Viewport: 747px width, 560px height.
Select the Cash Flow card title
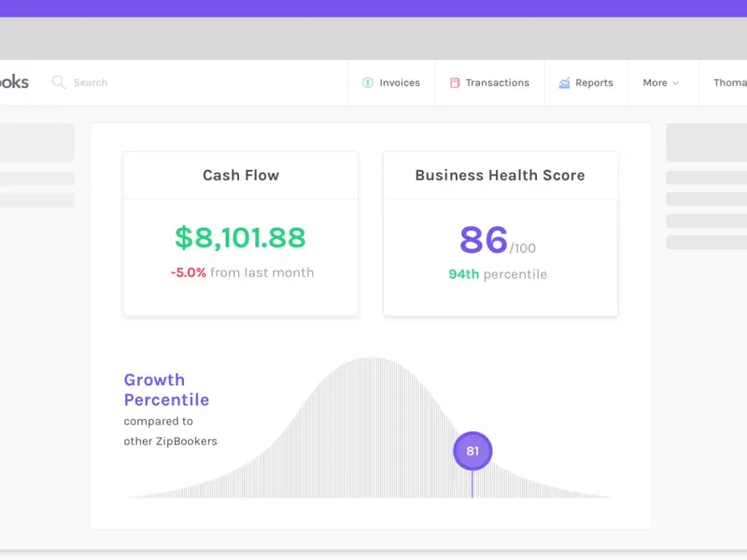tap(241, 175)
